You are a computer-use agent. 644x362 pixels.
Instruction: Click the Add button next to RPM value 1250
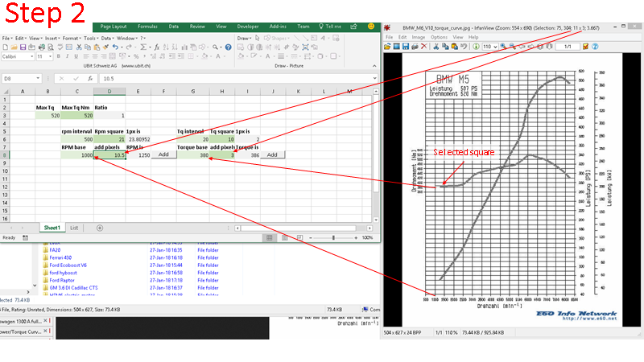(163, 154)
